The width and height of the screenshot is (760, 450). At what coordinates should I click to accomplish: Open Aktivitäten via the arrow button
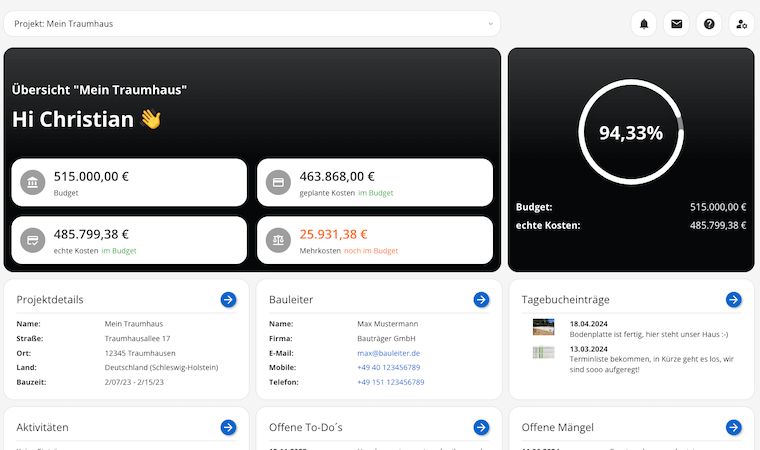(228, 427)
